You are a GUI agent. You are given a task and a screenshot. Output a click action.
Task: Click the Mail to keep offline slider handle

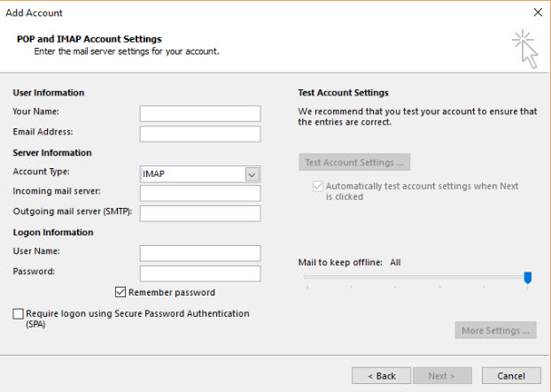tap(528, 278)
